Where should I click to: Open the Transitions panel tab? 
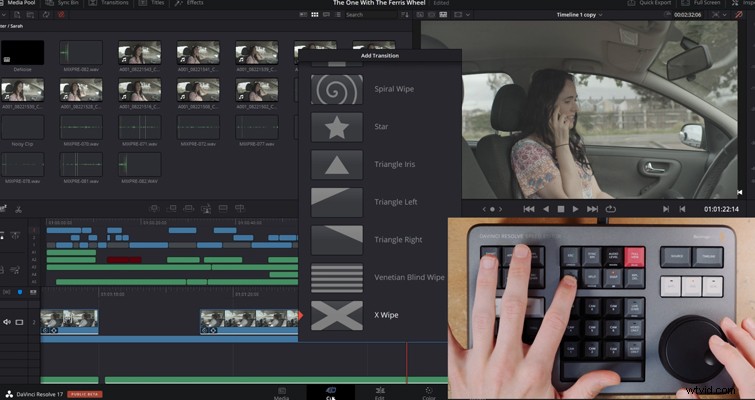110,3
